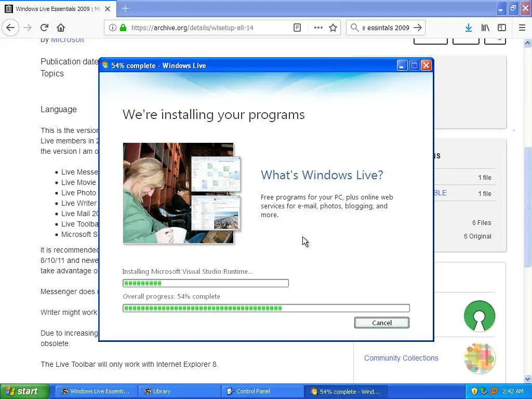Click the search magnifier icon

click(x=354, y=28)
